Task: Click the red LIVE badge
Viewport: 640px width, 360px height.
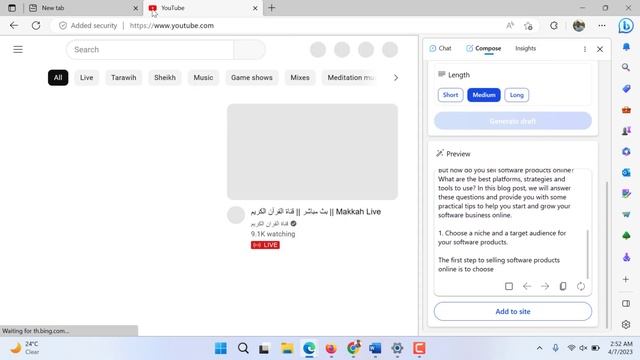Action: pos(265,245)
